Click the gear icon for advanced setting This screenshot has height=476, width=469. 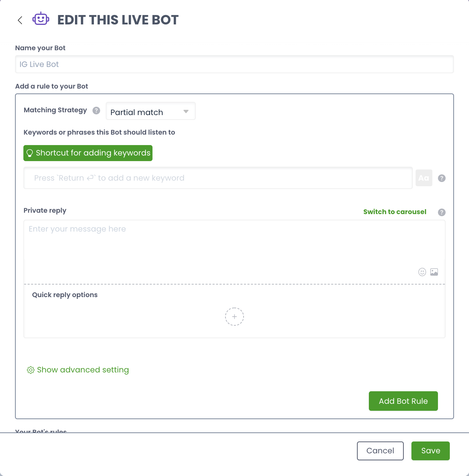pos(31,370)
